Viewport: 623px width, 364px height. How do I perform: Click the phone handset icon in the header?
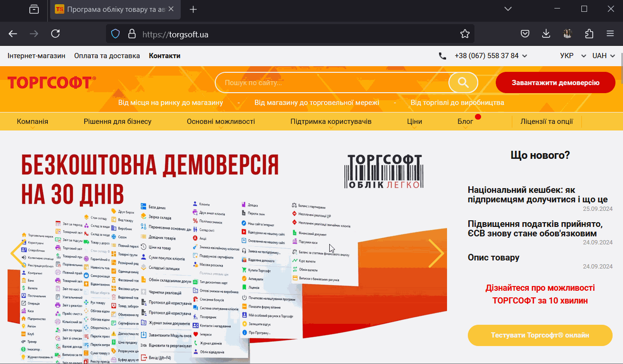click(442, 55)
